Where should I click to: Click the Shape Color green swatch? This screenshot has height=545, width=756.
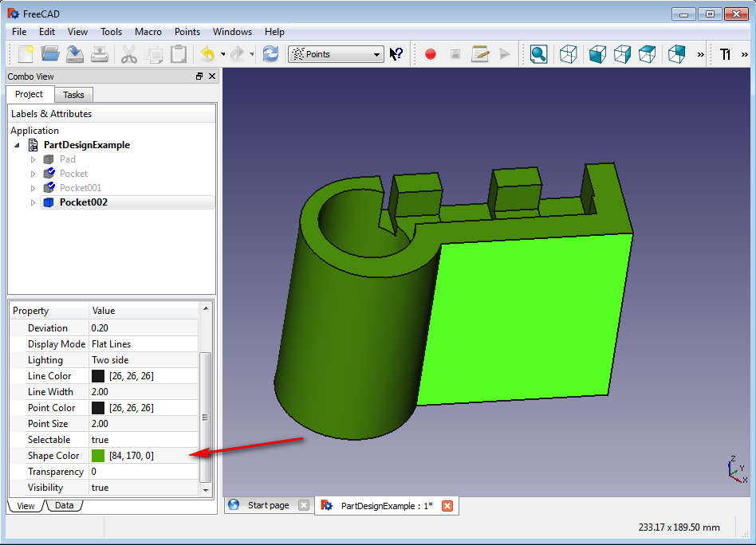click(98, 456)
